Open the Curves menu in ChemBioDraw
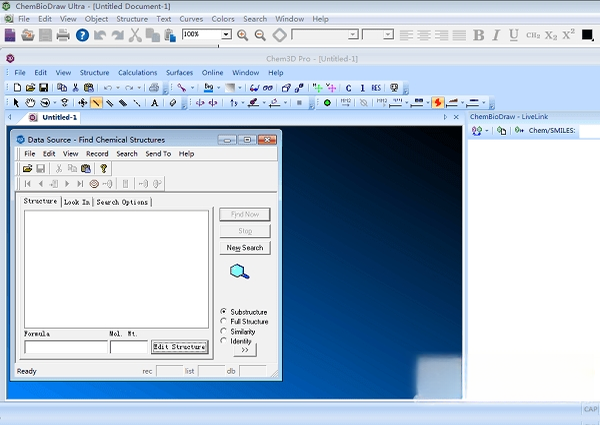 pyautogui.click(x=191, y=19)
